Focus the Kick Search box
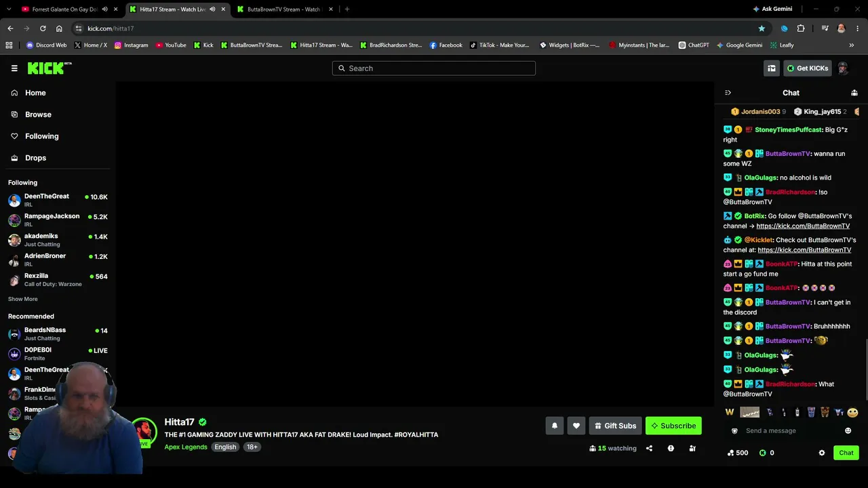 click(434, 68)
